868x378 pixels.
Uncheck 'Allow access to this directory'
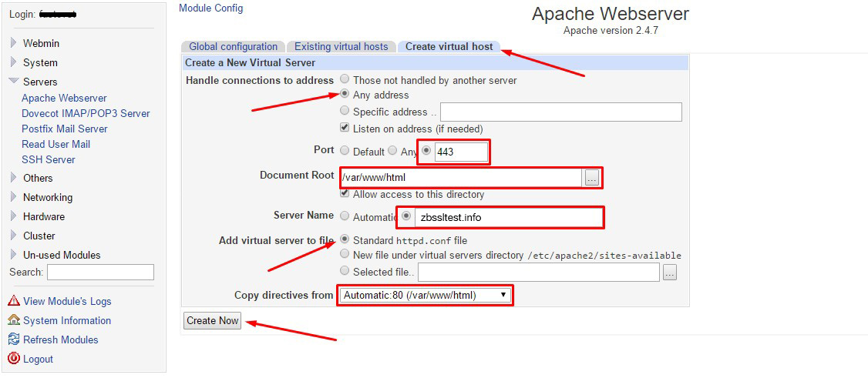coord(345,194)
